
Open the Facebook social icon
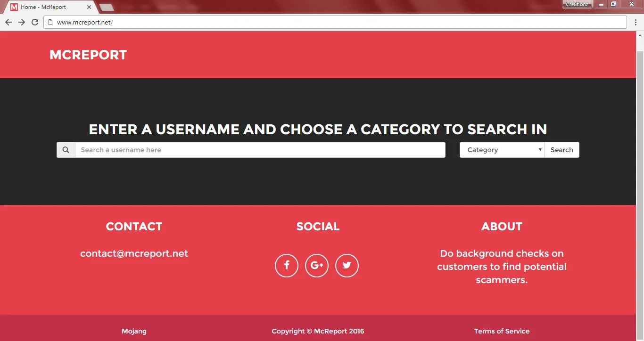tap(287, 266)
